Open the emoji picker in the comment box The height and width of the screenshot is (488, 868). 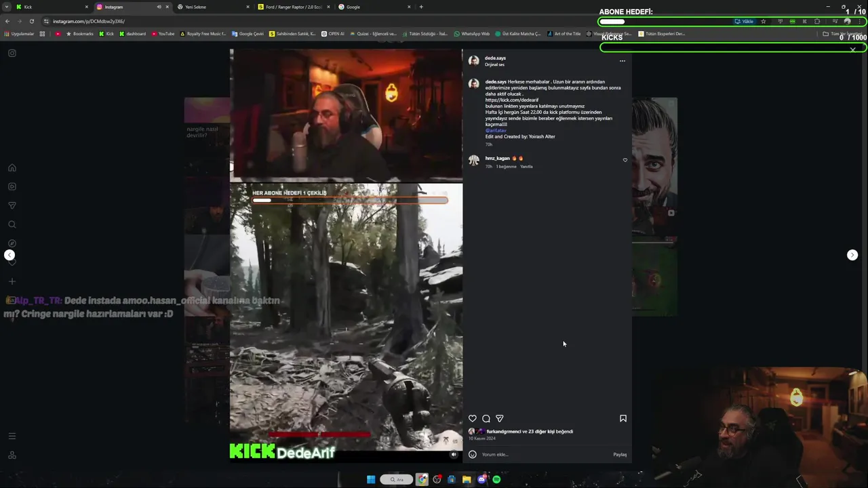(473, 454)
